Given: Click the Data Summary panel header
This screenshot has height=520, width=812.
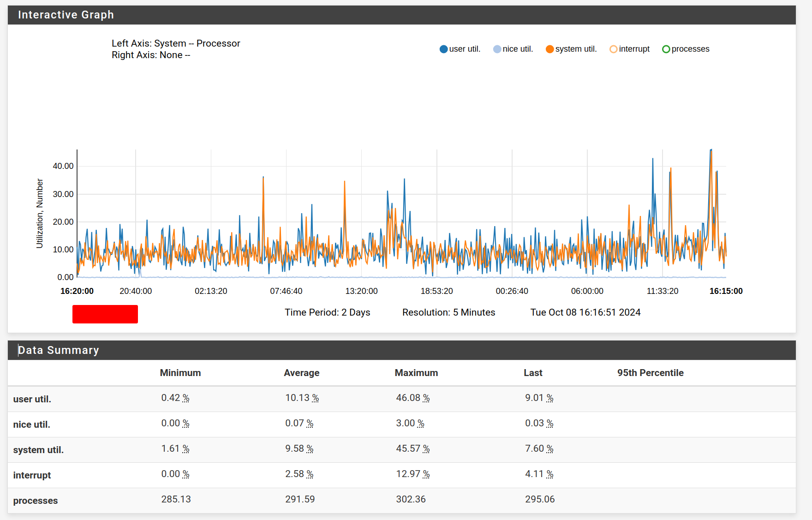Looking at the screenshot, I should tap(402, 350).
